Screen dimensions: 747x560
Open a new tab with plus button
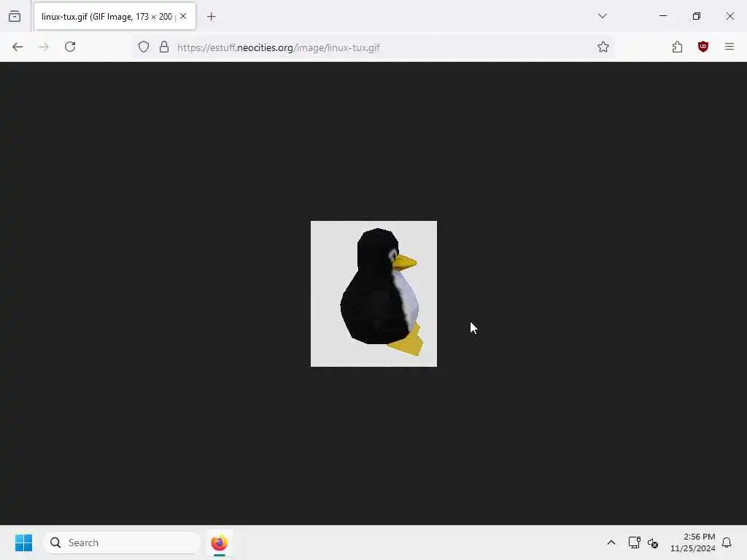(x=212, y=17)
